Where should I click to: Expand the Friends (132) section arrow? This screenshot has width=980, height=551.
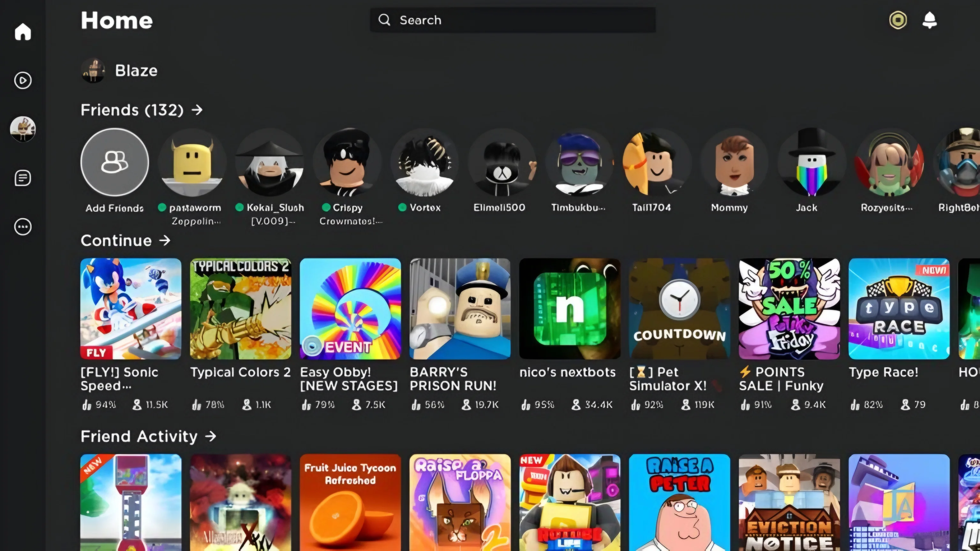pyautogui.click(x=197, y=110)
